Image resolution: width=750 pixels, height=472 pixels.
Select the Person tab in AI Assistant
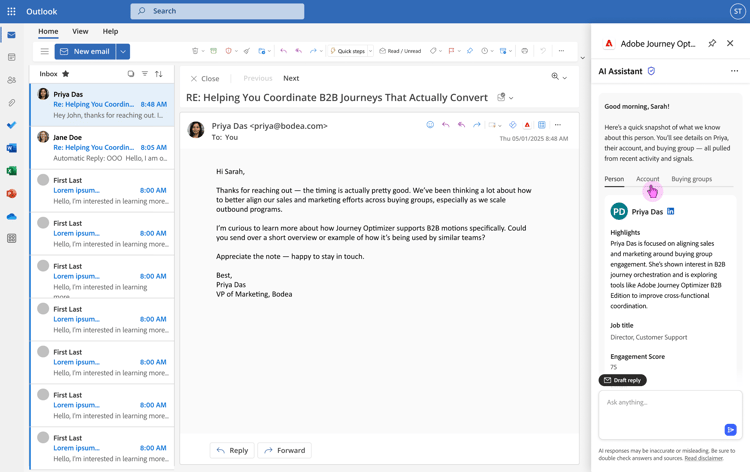pos(614,179)
